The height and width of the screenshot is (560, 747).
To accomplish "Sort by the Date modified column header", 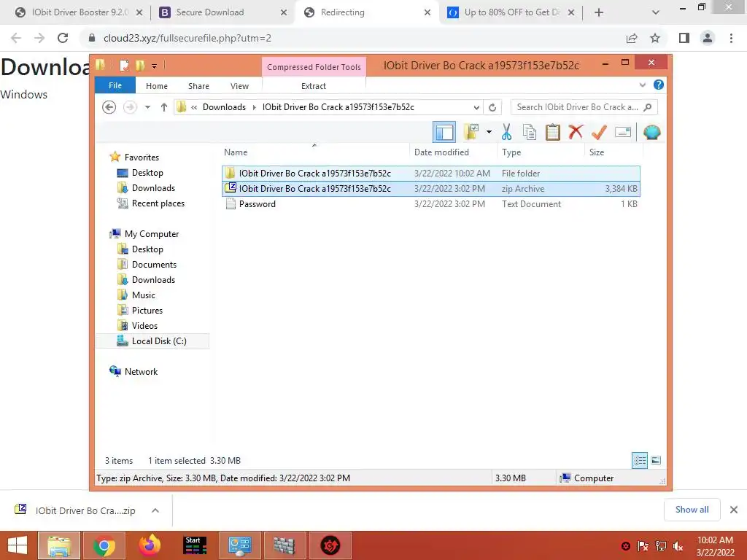I will (453, 152).
